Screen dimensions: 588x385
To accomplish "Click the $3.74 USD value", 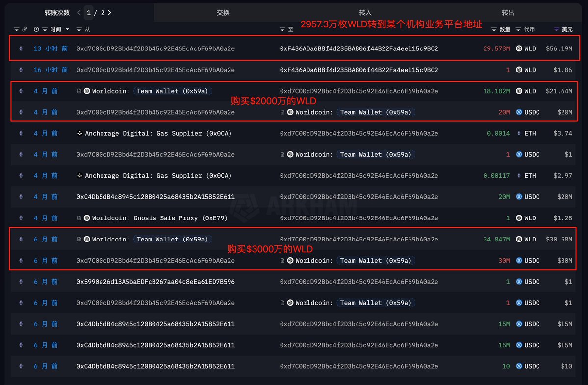I will (563, 133).
